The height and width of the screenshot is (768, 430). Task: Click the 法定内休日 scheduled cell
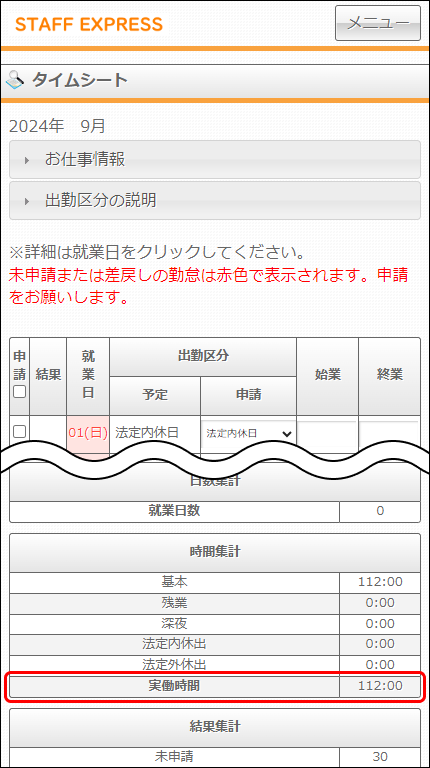(x=147, y=432)
